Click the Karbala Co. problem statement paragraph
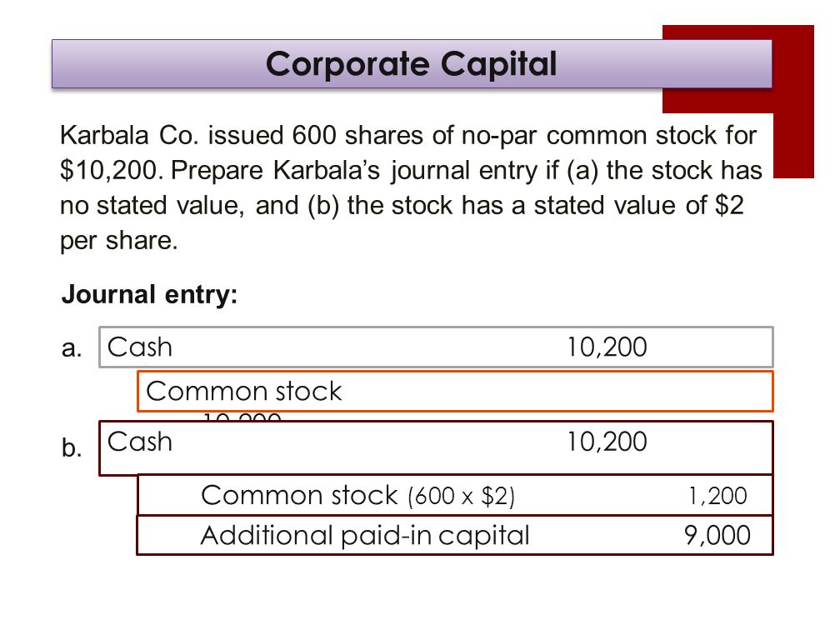This screenshot has width=840, height=640. click(x=411, y=187)
